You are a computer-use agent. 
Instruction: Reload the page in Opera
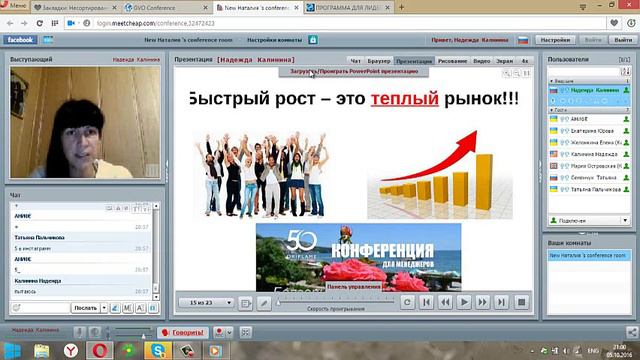click(x=40, y=23)
